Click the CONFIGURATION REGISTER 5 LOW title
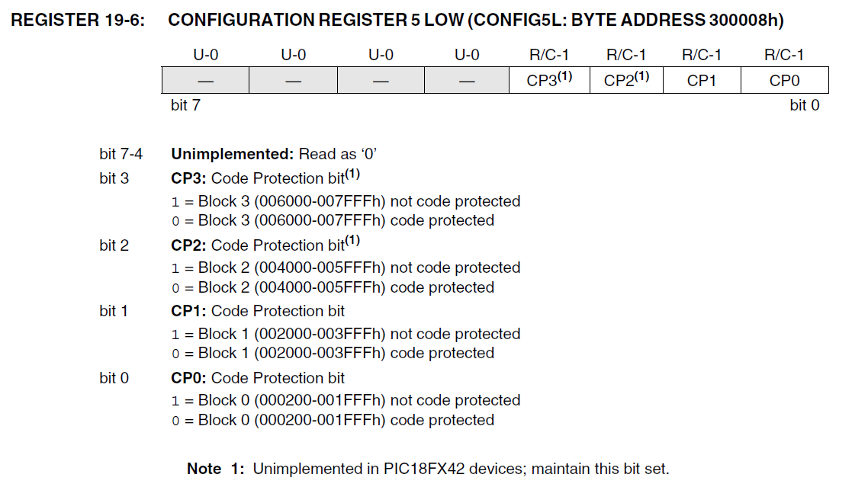868x487 pixels. (x=475, y=21)
